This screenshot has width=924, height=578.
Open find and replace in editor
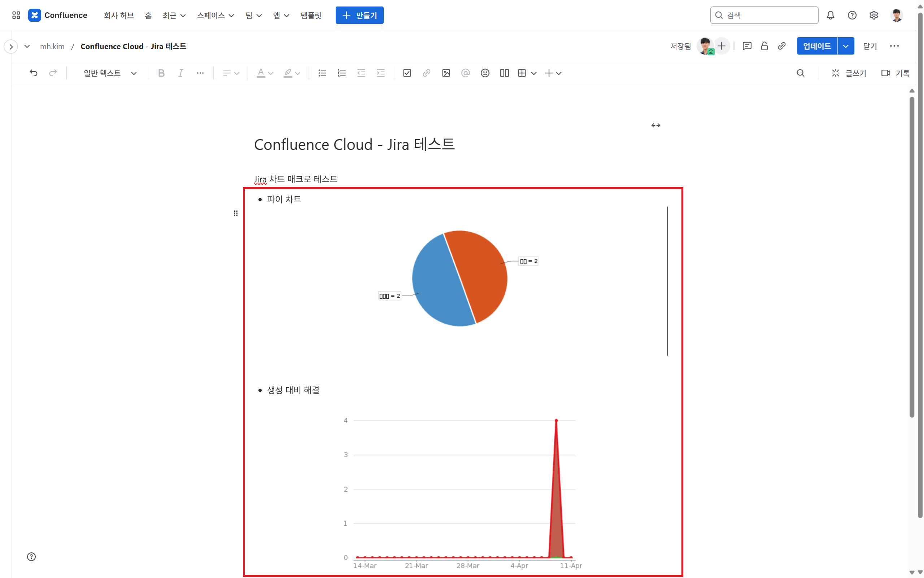tap(800, 73)
